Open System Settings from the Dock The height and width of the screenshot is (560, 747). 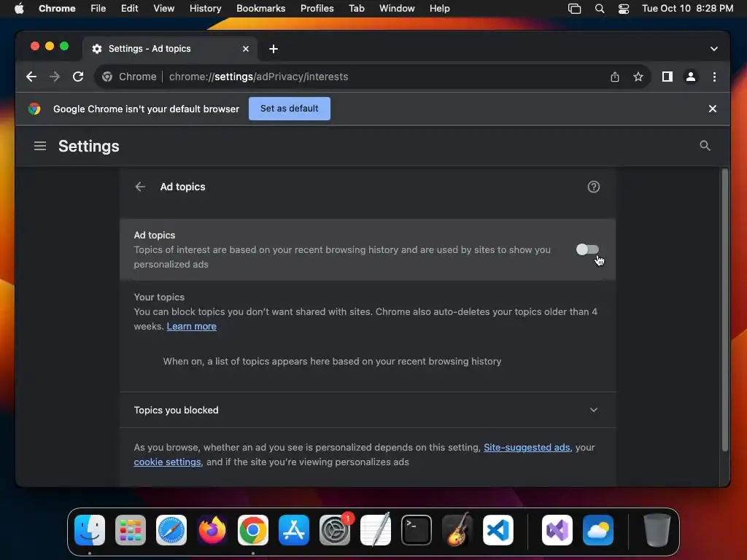point(334,530)
